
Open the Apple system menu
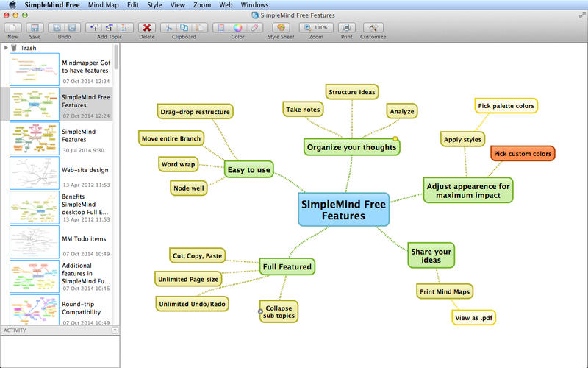[12, 5]
